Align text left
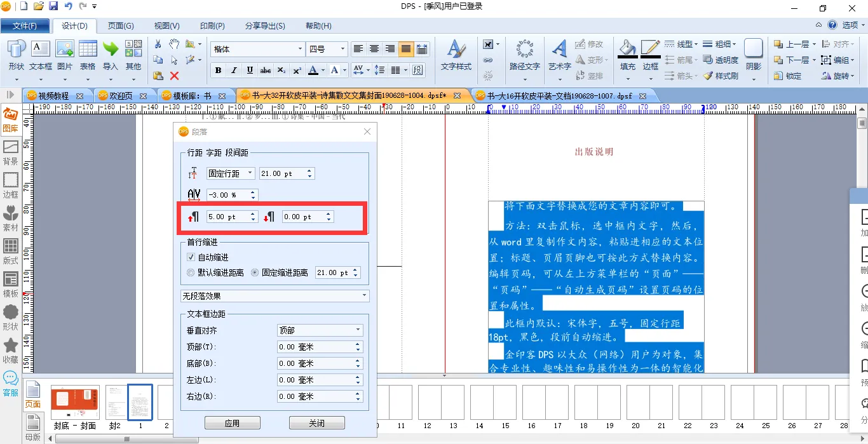This screenshot has height=444, width=868. (x=359, y=49)
